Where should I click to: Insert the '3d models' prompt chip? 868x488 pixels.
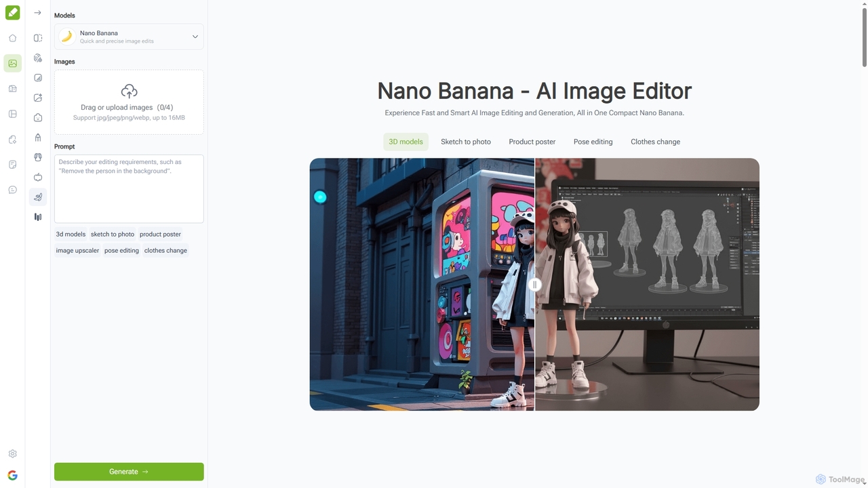pos(71,234)
